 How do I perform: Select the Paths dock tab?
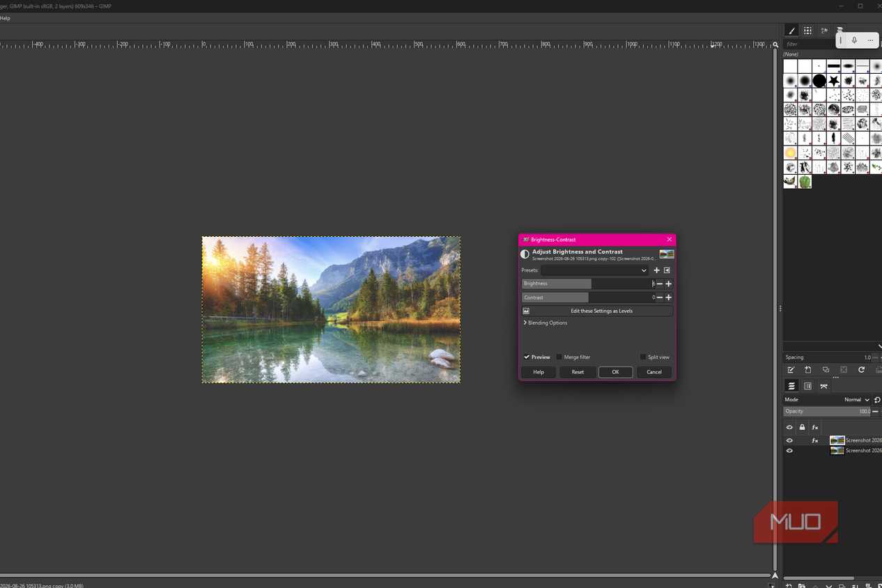(824, 386)
